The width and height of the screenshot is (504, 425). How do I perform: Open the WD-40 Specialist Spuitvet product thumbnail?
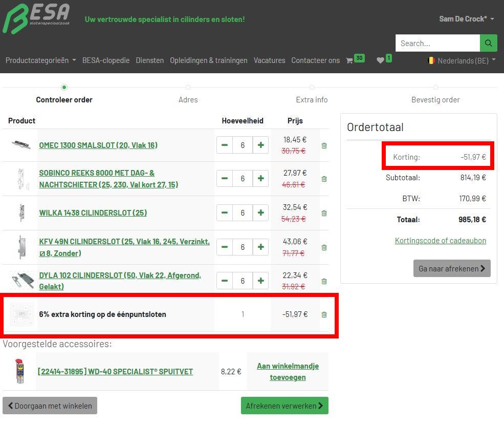click(x=19, y=371)
